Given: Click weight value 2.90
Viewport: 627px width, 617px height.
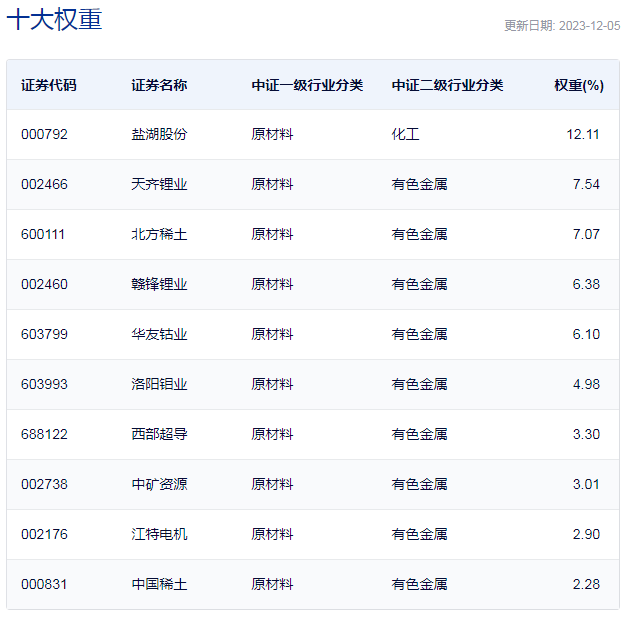Looking at the screenshot, I should click(x=586, y=534).
